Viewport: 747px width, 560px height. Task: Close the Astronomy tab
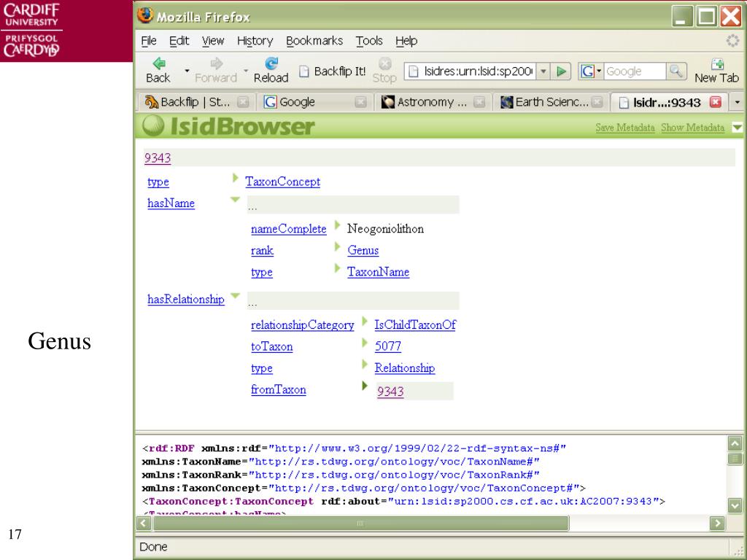click(x=479, y=102)
